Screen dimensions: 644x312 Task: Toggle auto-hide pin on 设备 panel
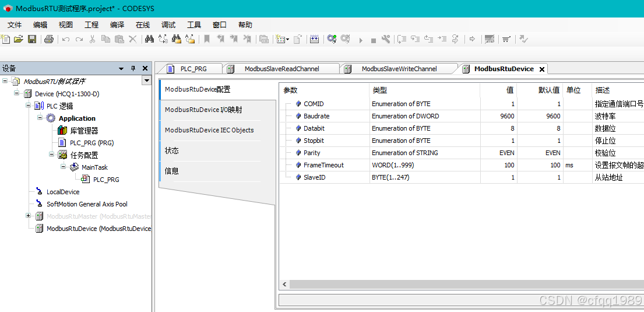(x=133, y=69)
